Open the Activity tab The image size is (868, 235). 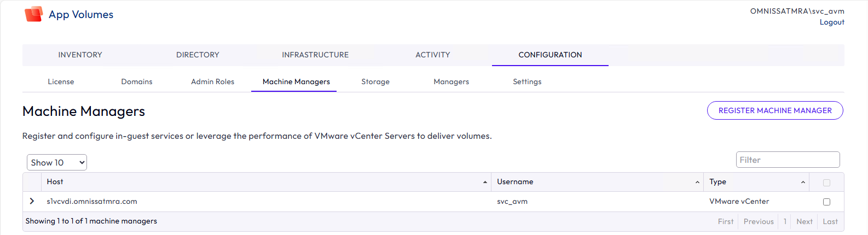tap(432, 55)
